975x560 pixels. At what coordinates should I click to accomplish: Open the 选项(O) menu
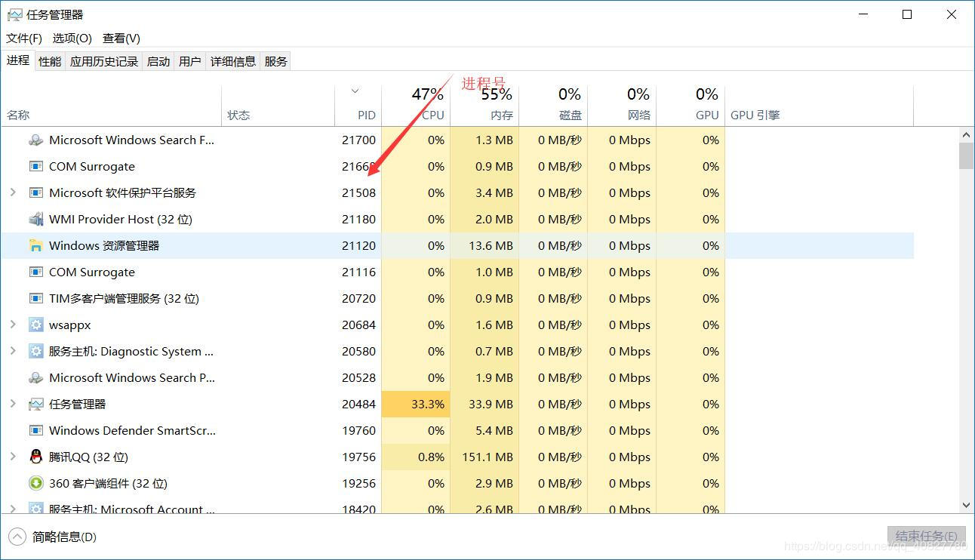[x=72, y=38]
